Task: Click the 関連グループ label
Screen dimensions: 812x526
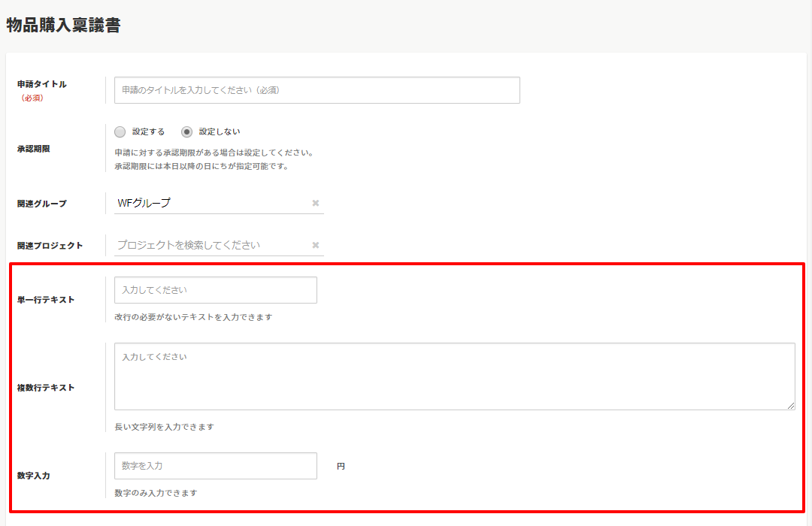Action: 42,204
